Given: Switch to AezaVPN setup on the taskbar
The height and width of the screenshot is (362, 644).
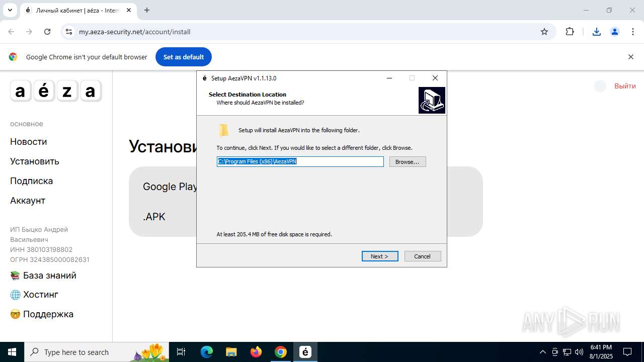Looking at the screenshot, I should click(305, 352).
